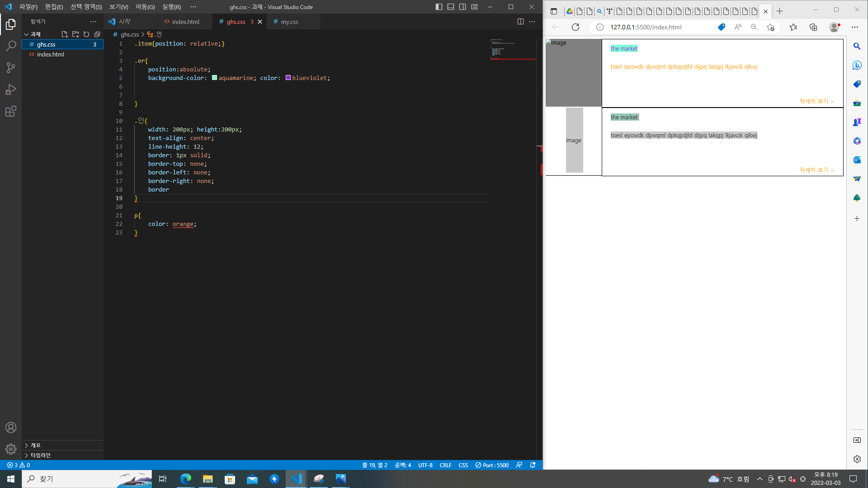Toggle the bottom panel layout button
Viewport: 868px width, 488px height.
pos(451,7)
